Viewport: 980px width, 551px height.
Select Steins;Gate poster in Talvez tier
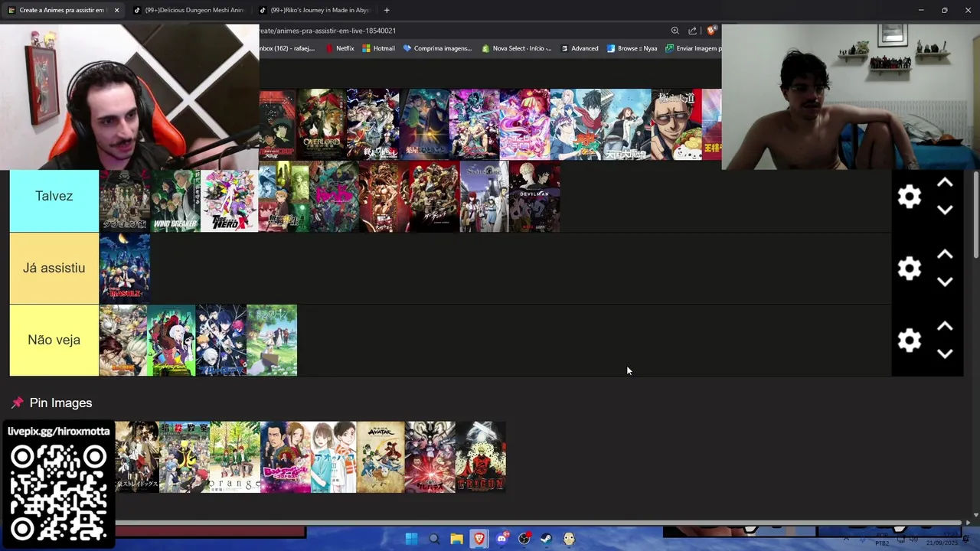(x=484, y=197)
